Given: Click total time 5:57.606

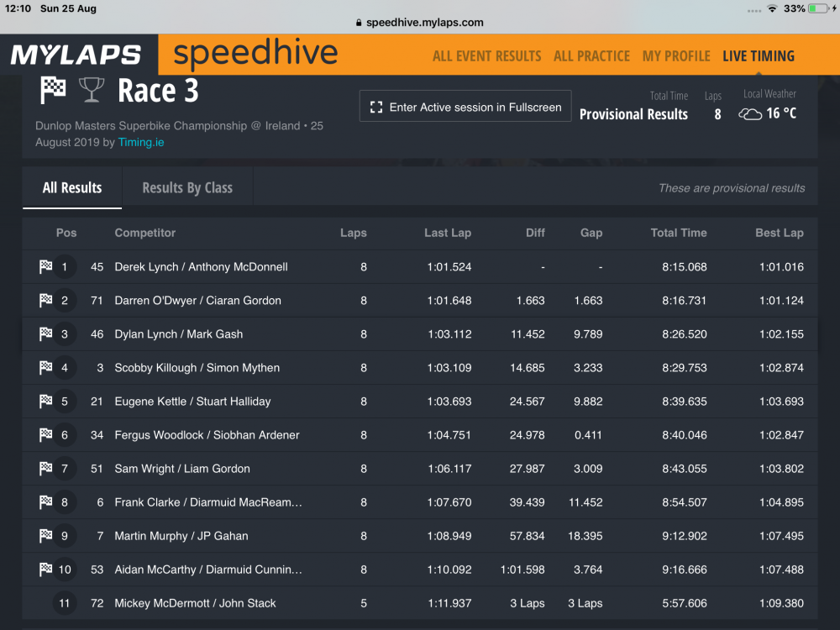Looking at the screenshot, I should (684, 603).
